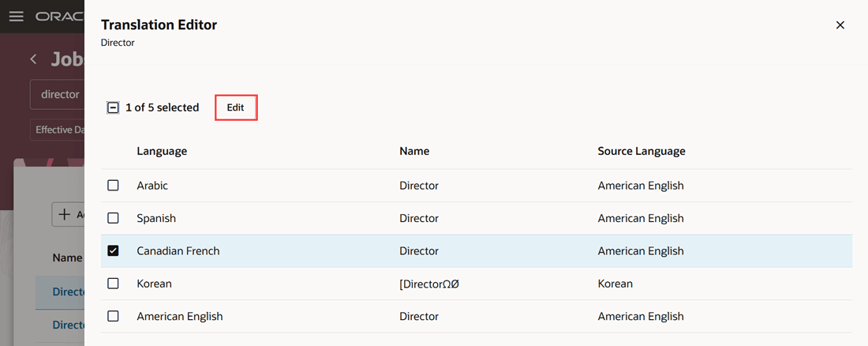
Task: Check the American English row checkbox
Action: [113, 316]
